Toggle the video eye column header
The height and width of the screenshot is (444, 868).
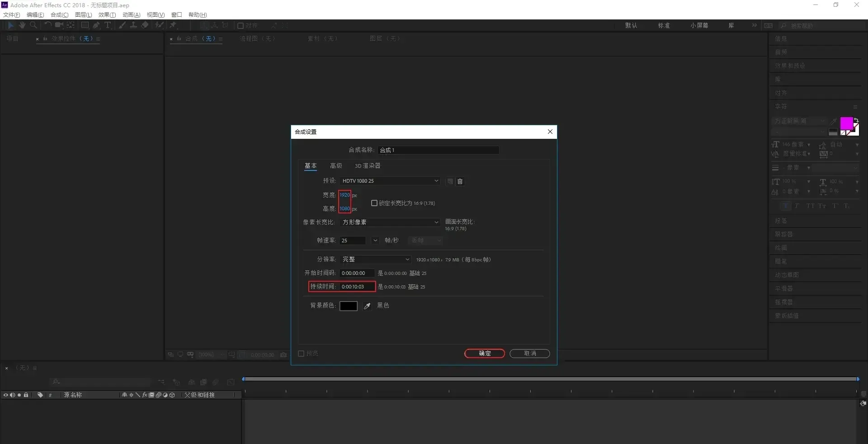[x=5, y=395]
